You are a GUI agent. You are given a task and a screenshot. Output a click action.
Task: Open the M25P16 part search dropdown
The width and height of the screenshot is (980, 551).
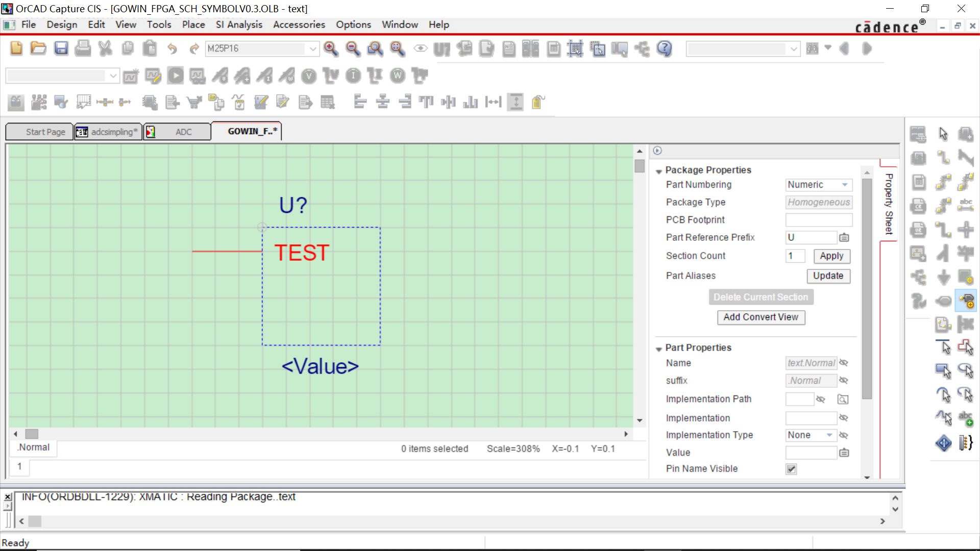point(313,48)
